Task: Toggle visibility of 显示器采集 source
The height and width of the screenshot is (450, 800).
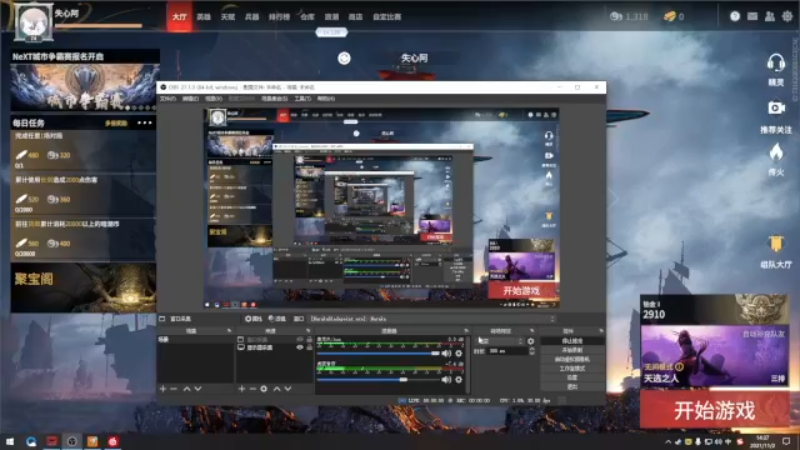Action: (x=300, y=347)
